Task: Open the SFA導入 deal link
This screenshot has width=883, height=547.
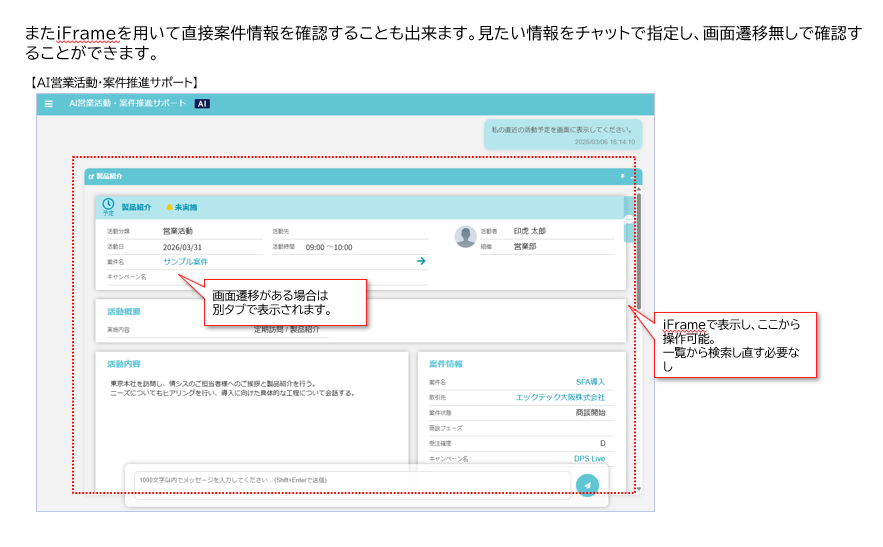Action: click(590, 382)
